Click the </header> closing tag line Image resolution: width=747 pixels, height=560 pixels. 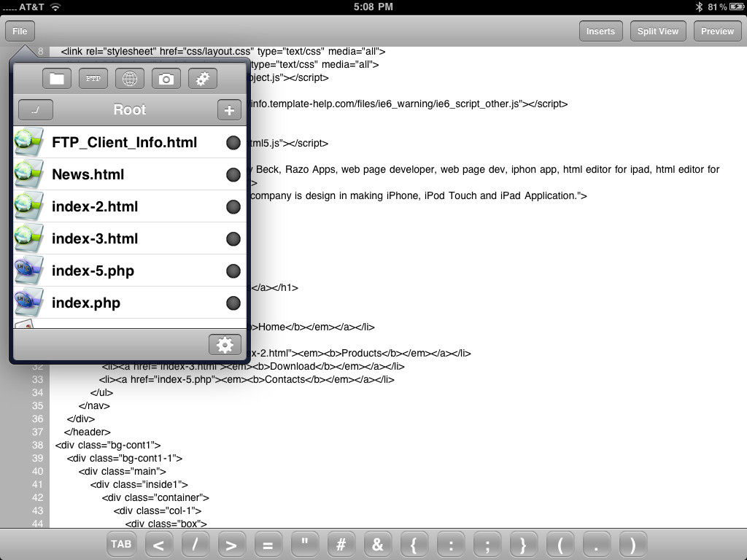[x=88, y=432]
